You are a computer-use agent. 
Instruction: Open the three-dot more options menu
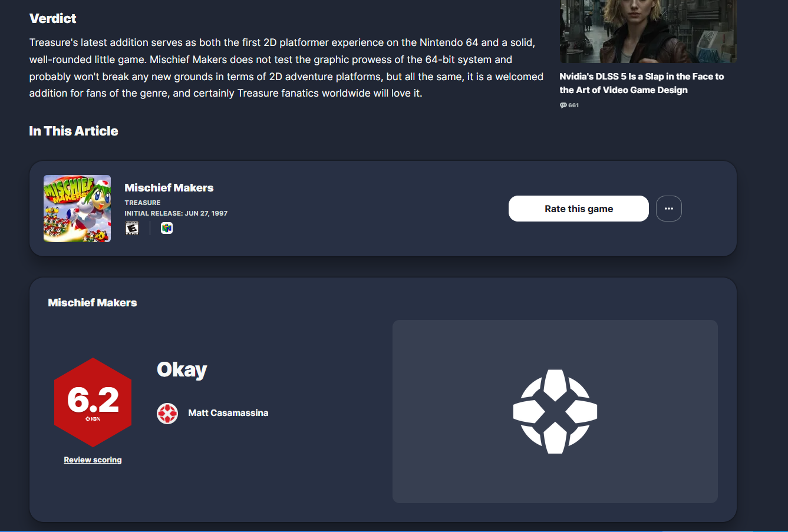(669, 209)
